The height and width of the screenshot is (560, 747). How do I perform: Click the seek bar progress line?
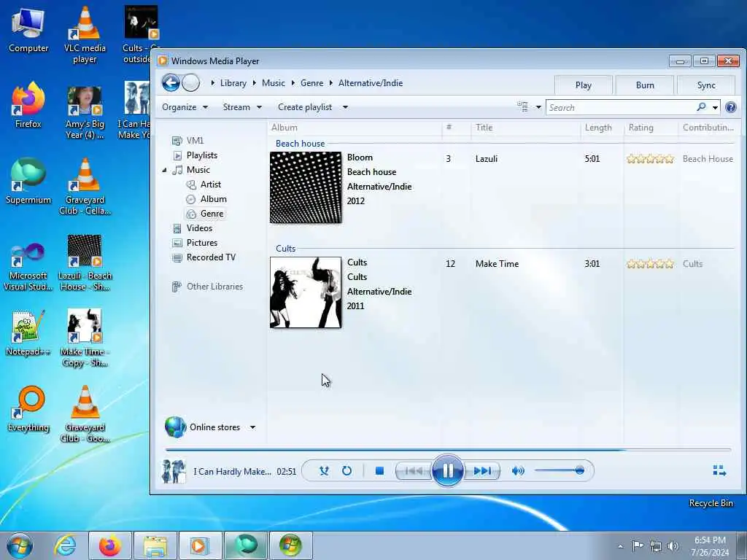(448, 449)
